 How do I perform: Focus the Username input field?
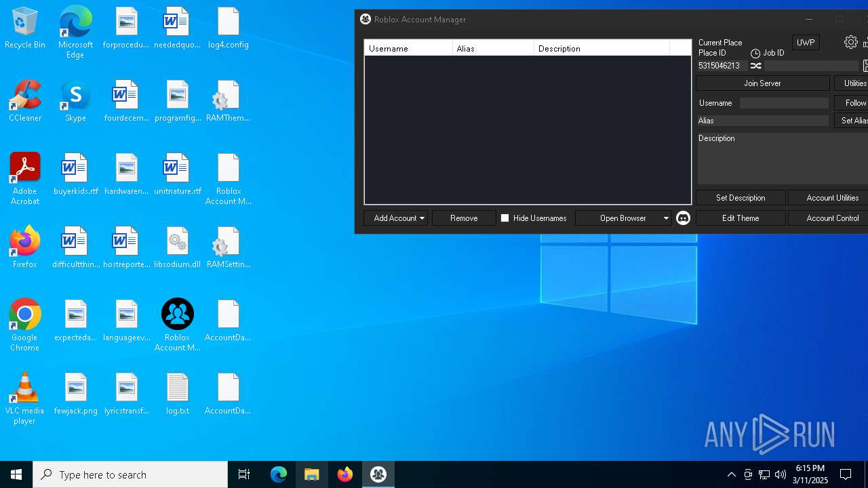pos(784,103)
